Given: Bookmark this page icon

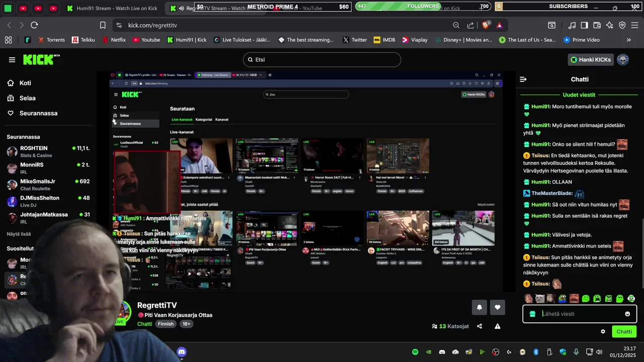Looking at the screenshot, I should tap(103, 25).
